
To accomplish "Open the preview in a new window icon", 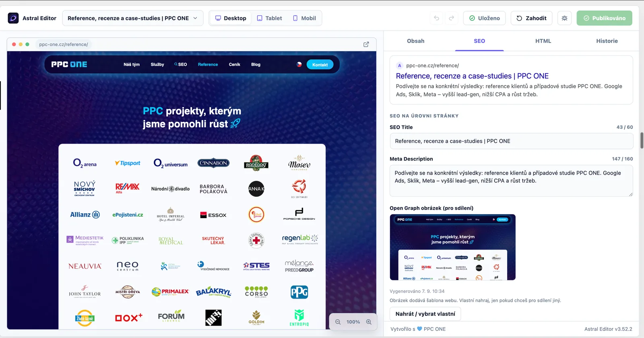I will click(366, 44).
